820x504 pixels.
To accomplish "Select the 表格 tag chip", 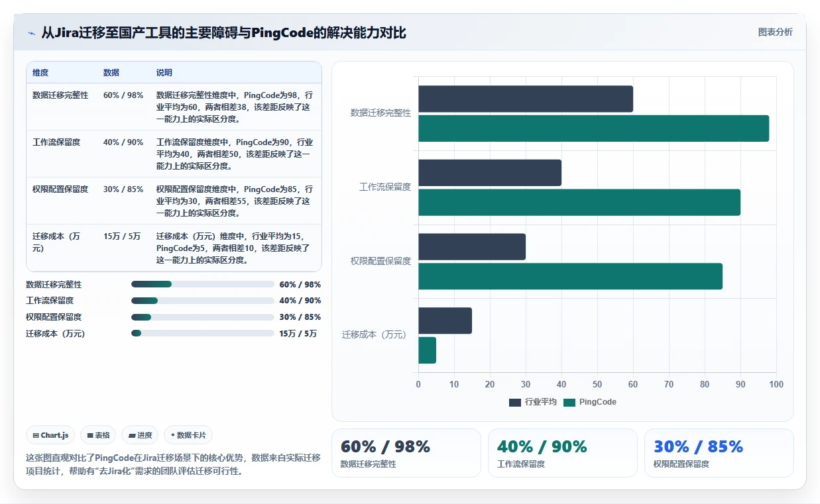I will click(98, 435).
